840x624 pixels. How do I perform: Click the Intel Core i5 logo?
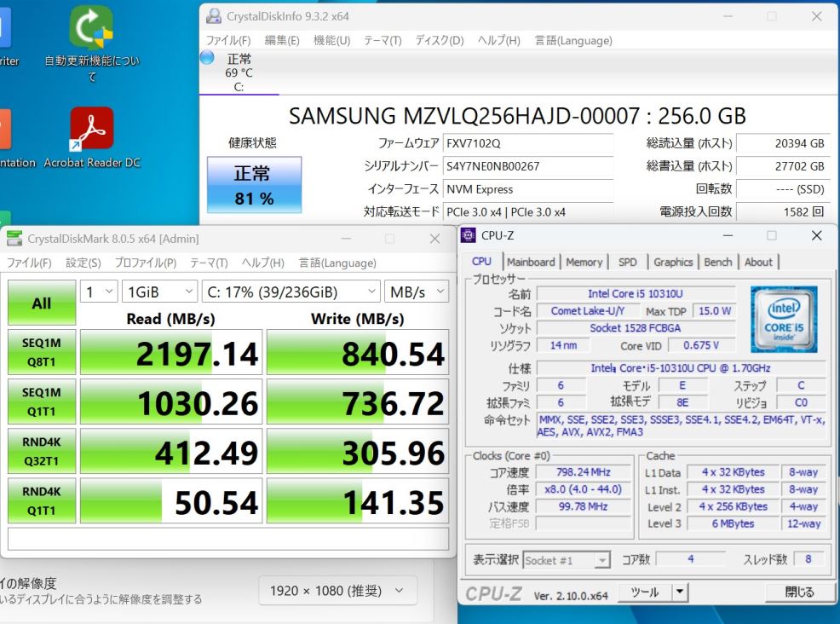click(x=784, y=320)
